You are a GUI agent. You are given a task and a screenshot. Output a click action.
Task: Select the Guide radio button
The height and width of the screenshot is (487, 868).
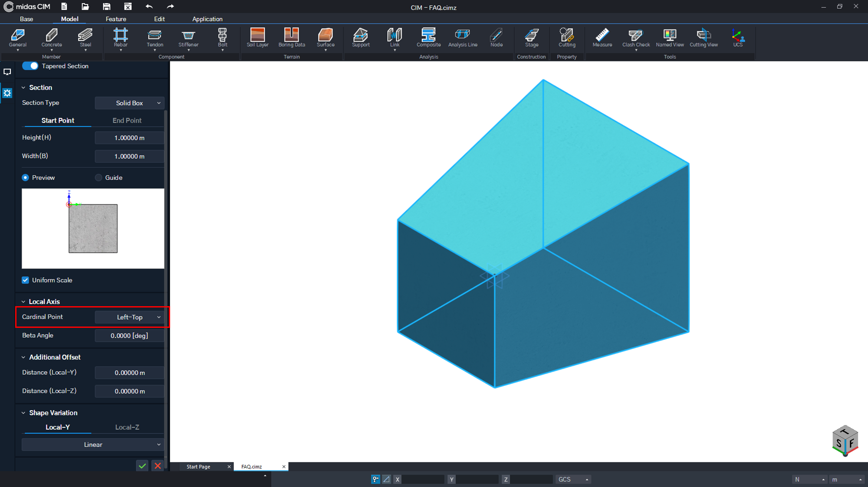(99, 178)
